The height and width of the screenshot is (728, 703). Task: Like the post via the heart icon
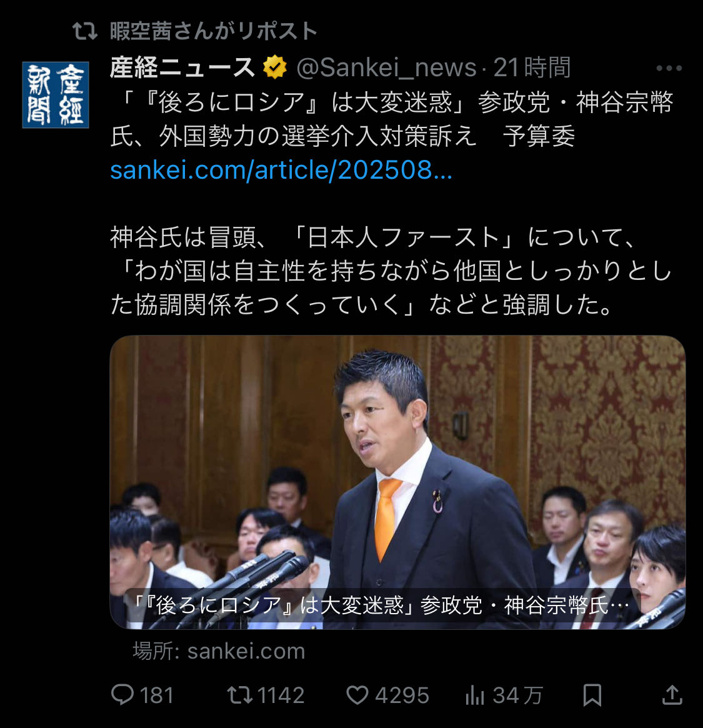pyautogui.click(x=357, y=695)
